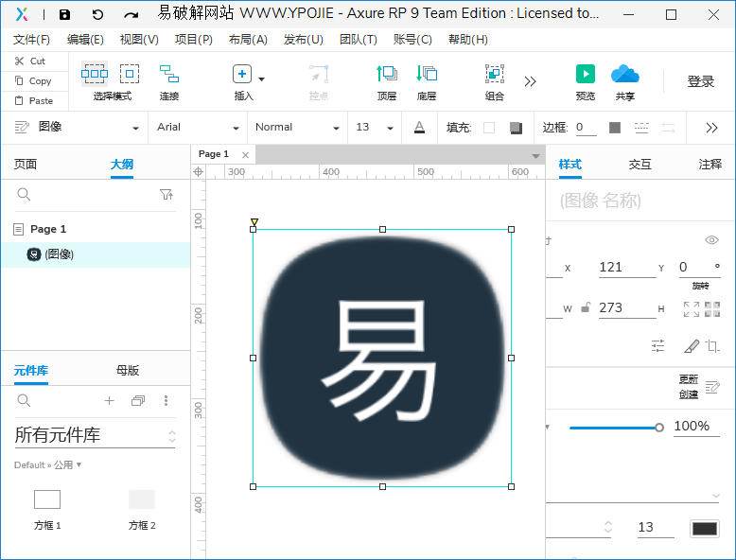
Task: Select the 连接 (Connect) tool
Action: [x=169, y=74]
